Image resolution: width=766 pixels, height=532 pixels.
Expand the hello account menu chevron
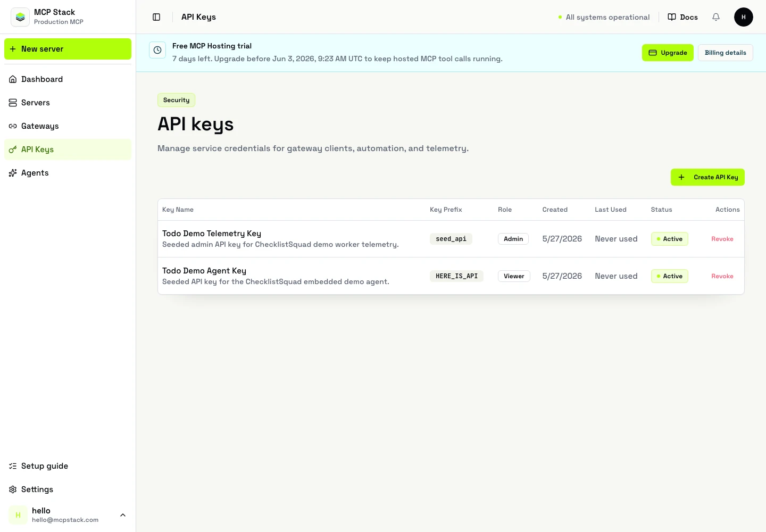123,515
